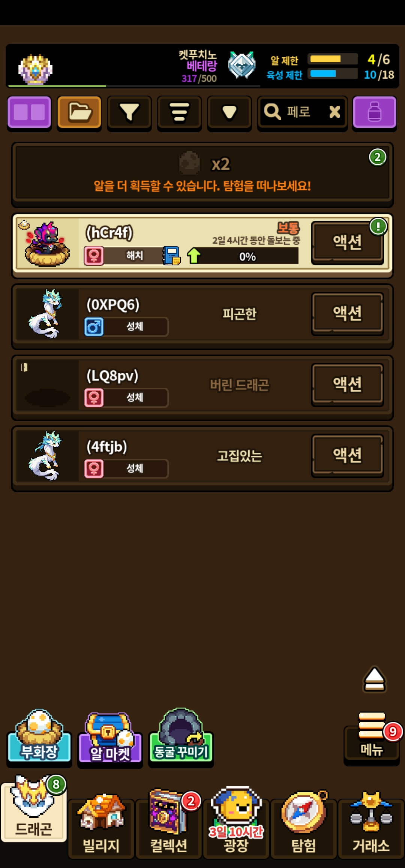Open the 알 마켓 egg market
405x868 pixels.
pyautogui.click(x=110, y=738)
